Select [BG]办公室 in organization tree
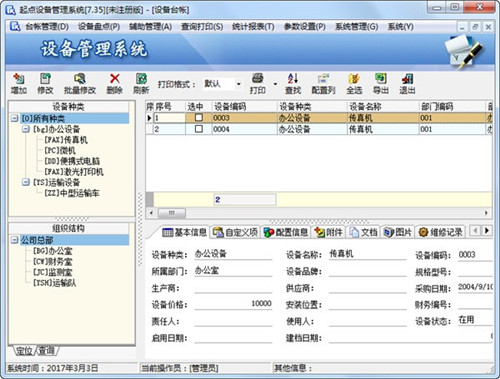The width and height of the screenshot is (500, 379). tap(52, 250)
